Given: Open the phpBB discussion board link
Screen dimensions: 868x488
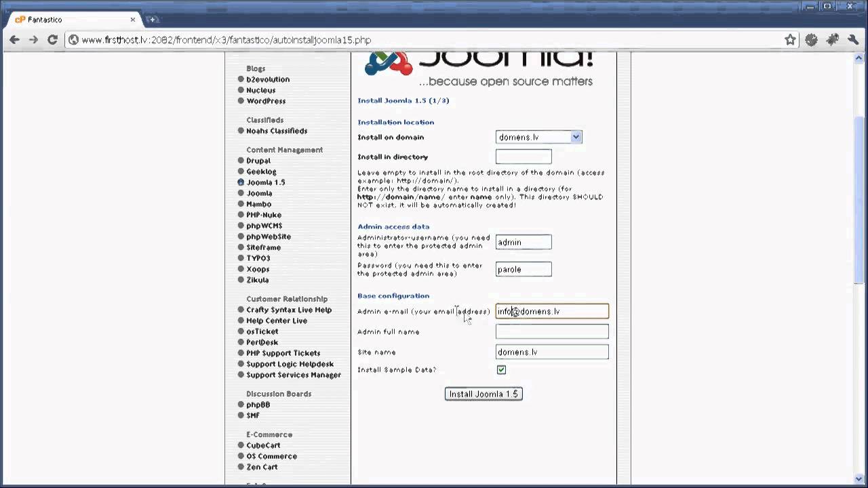Looking at the screenshot, I should [x=258, y=405].
